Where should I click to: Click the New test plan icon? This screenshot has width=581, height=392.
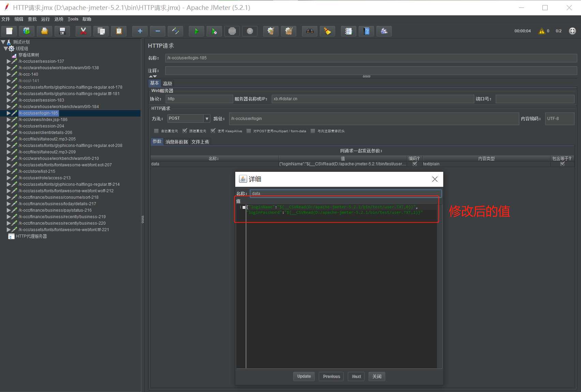coord(9,31)
